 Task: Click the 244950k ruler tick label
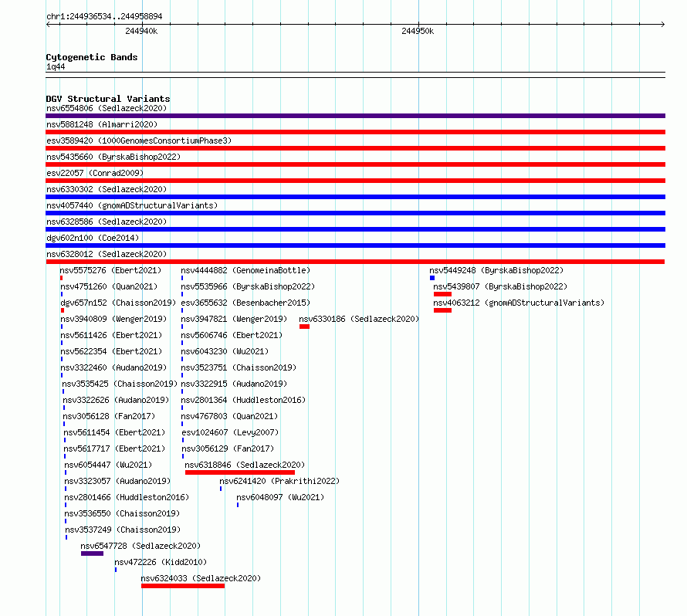click(418, 31)
